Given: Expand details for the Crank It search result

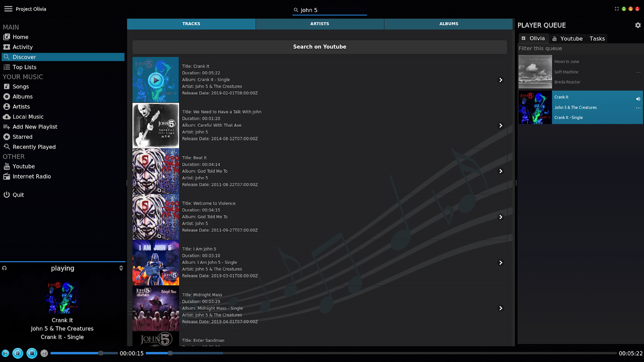Looking at the screenshot, I should click(501, 80).
